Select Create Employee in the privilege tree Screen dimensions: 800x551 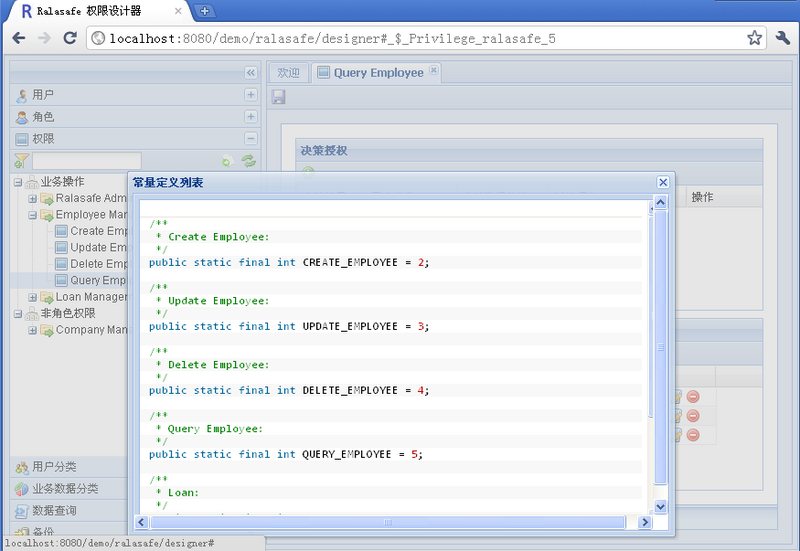point(100,231)
